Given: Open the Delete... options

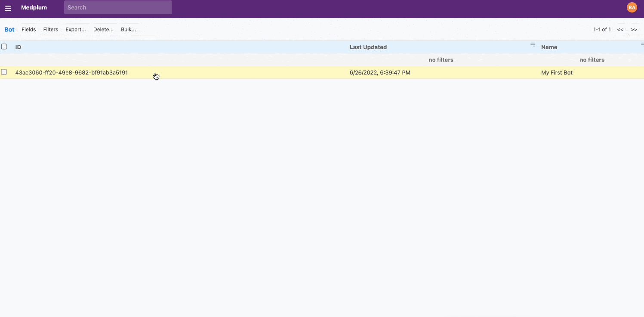Looking at the screenshot, I should (103, 29).
